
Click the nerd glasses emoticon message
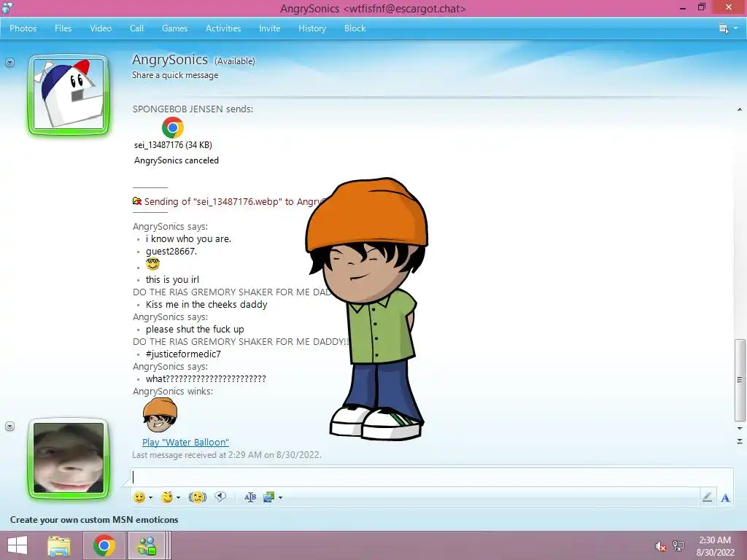pyautogui.click(x=152, y=264)
